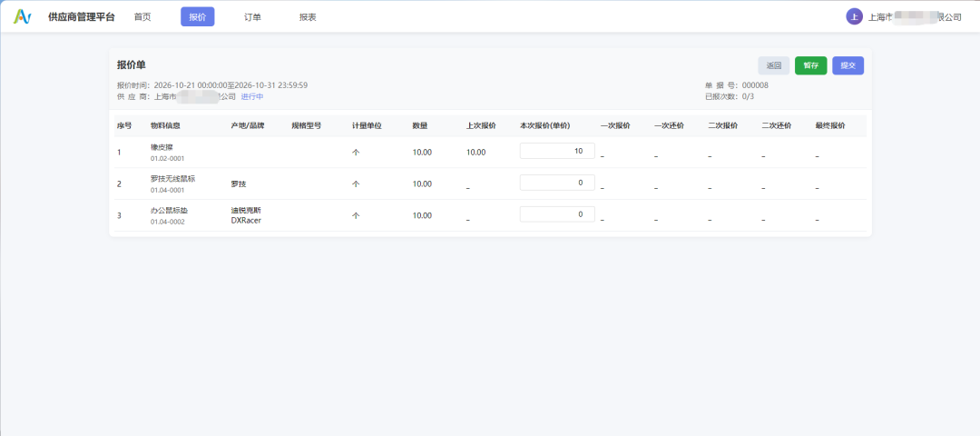Click the 进行中 status link
This screenshot has width=980, height=436.
click(x=252, y=97)
